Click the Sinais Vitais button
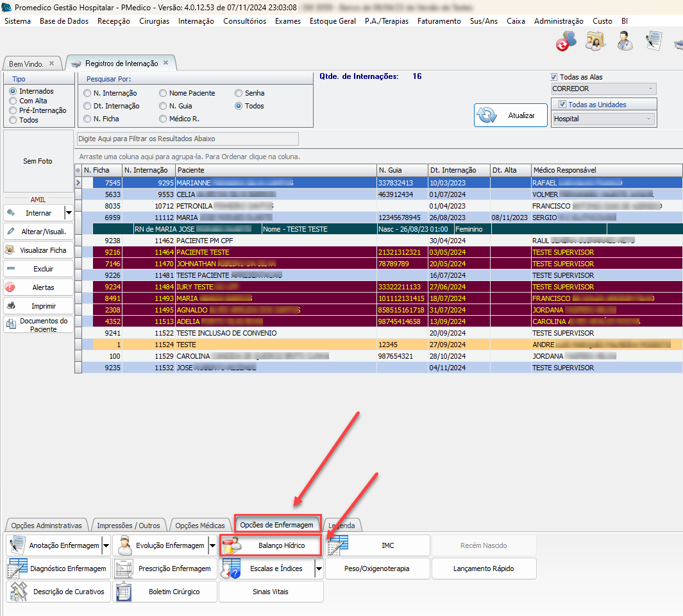The image size is (683, 616). click(x=271, y=592)
